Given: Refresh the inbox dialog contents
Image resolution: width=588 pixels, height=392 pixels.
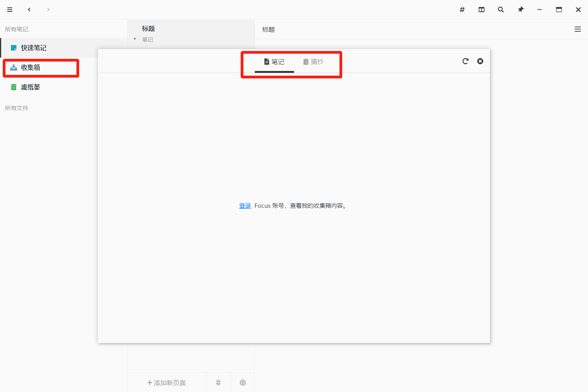Looking at the screenshot, I should click(465, 61).
